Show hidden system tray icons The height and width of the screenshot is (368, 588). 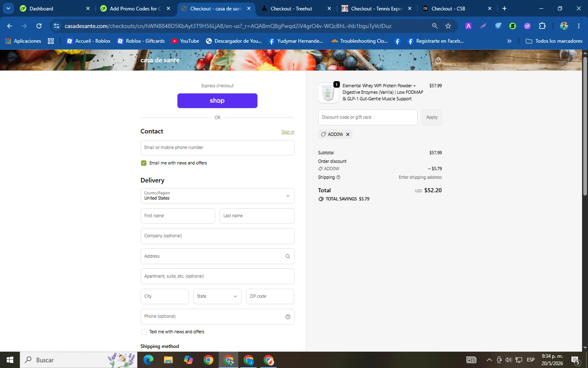[489, 360]
